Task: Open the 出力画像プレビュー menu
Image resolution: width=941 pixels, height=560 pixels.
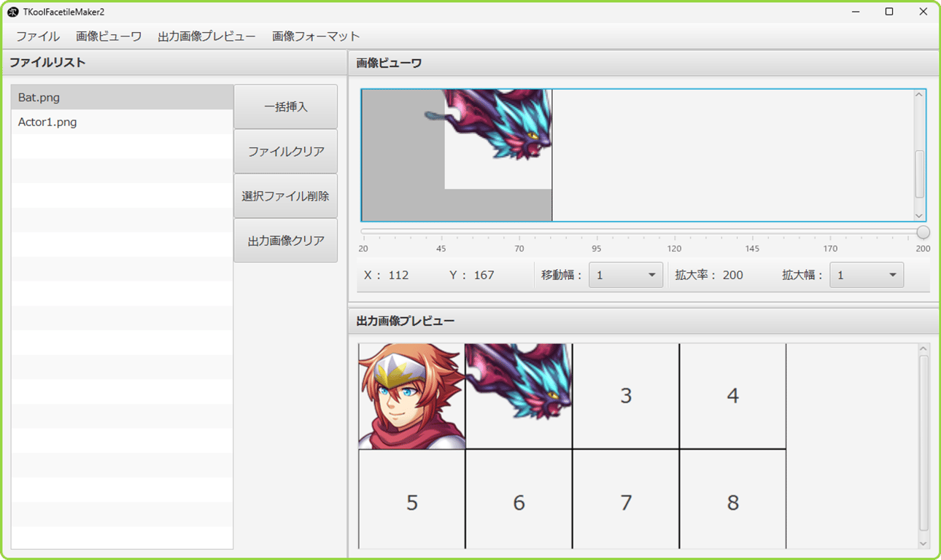Action: 206,36
